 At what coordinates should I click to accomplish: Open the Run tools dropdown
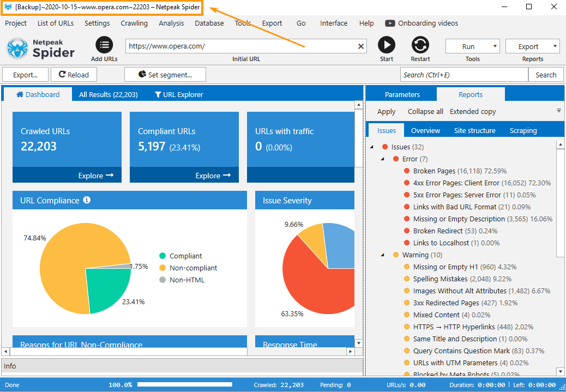[x=473, y=46]
